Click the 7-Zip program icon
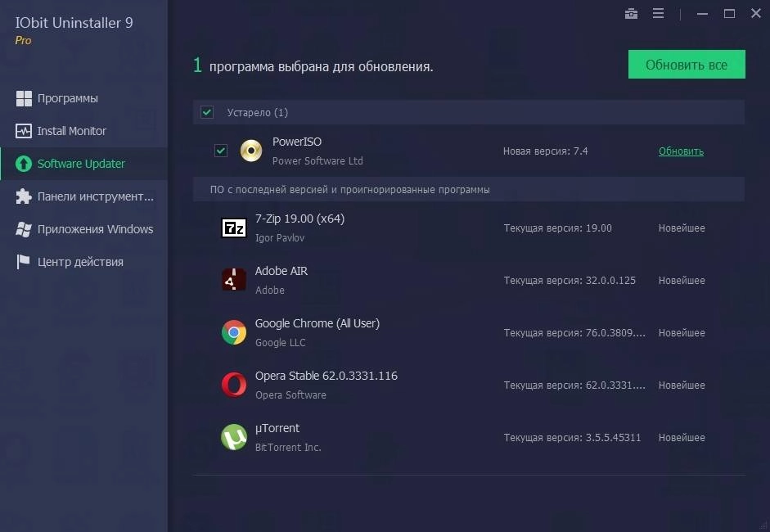The width and height of the screenshot is (770, 532). (x=234, y=228)
